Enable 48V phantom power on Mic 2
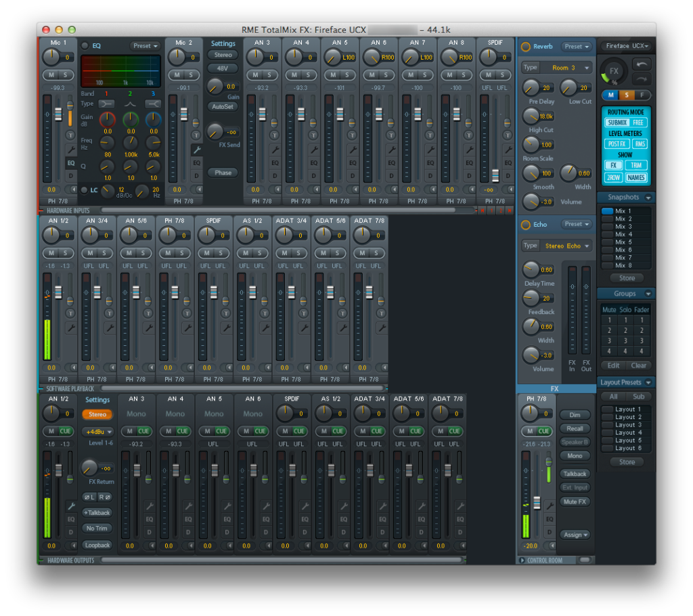This screenshot has width=693, height=616. (223, 68)
